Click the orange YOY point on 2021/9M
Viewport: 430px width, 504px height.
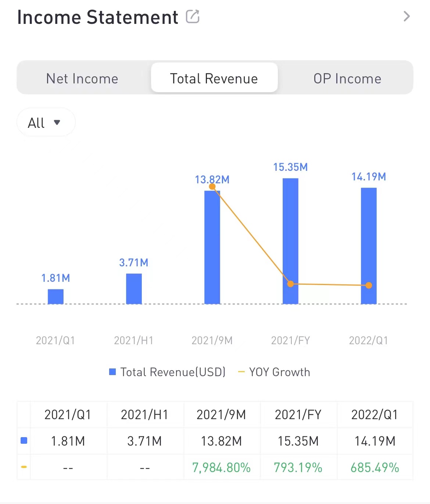point(212,187)
